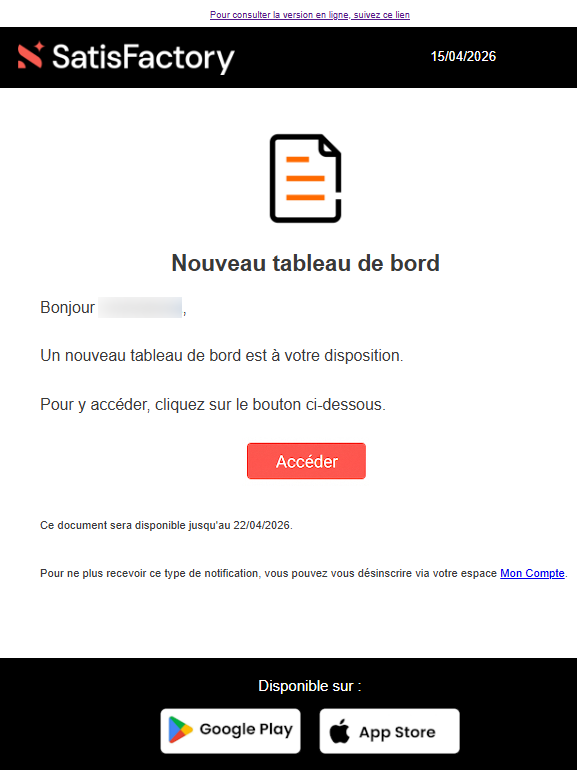Open the Mon Compte link

pos(532,573)
